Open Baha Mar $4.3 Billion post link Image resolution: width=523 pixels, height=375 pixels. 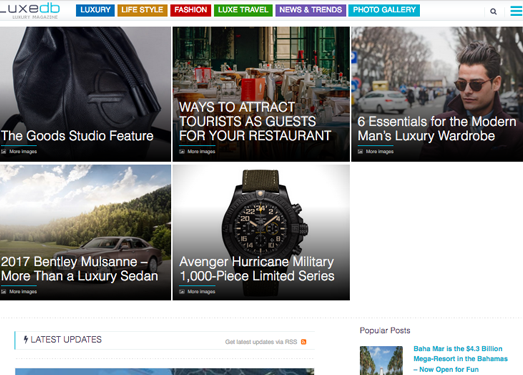[460, 359]
